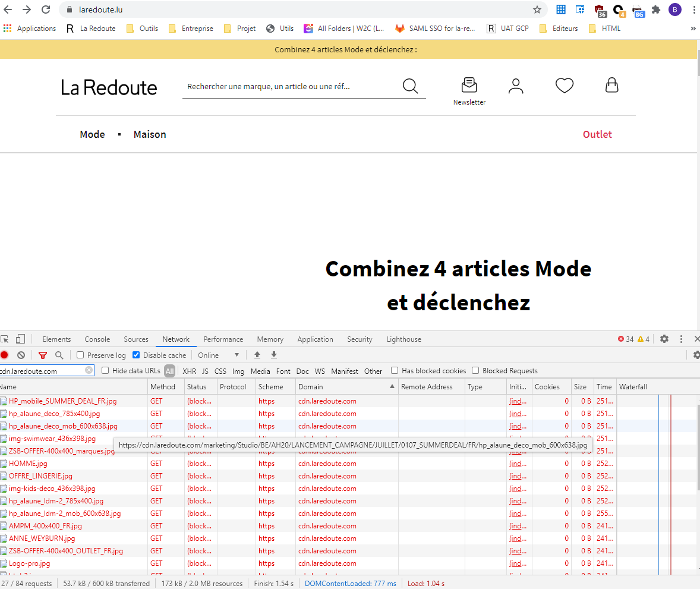The image size is (700, 589).
Task: Switch to the Elements tab
Action: pos(56,339)
